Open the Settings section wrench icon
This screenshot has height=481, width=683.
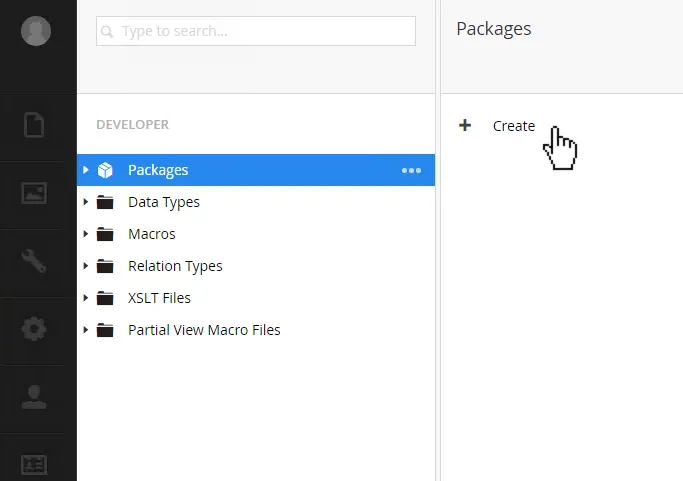(x=35, y=261)
